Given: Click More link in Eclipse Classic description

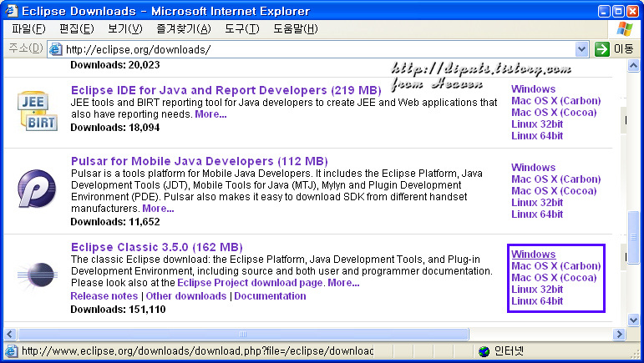Looking at the screenshot, I should (343, 283).
